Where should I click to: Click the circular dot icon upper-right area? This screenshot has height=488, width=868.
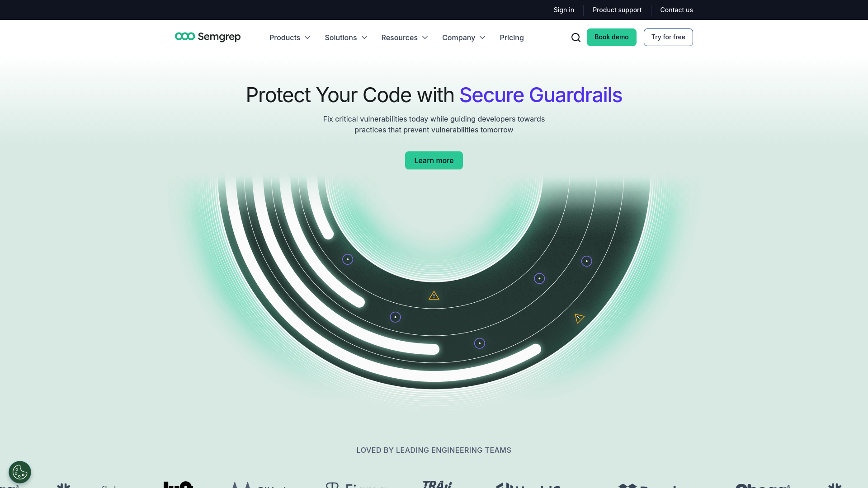click(587, 261)
